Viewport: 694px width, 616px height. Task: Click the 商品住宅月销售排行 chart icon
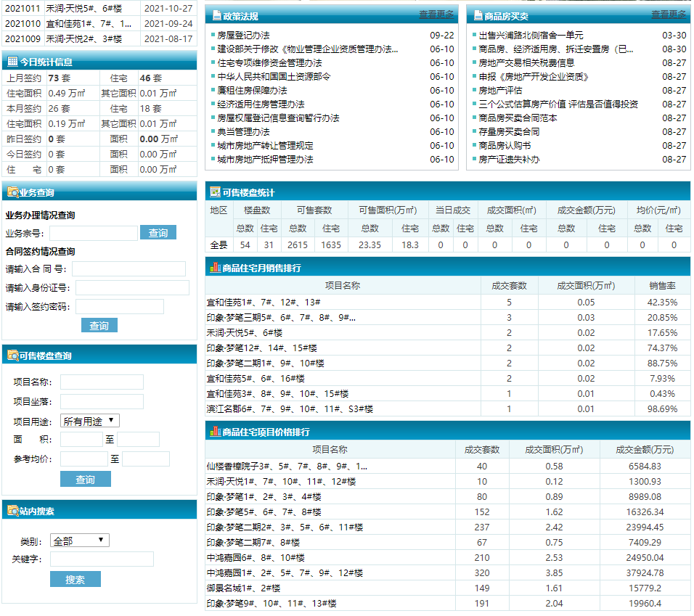coord(215,267)
